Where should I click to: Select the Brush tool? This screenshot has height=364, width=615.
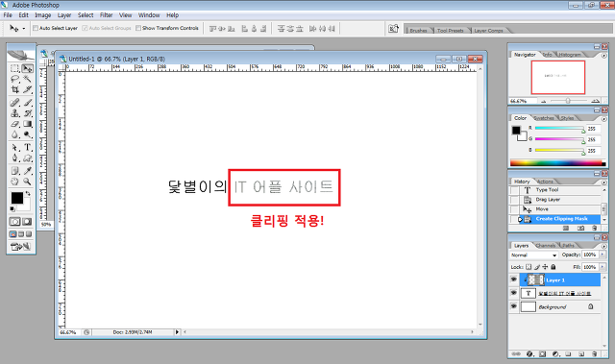point(27,103)
